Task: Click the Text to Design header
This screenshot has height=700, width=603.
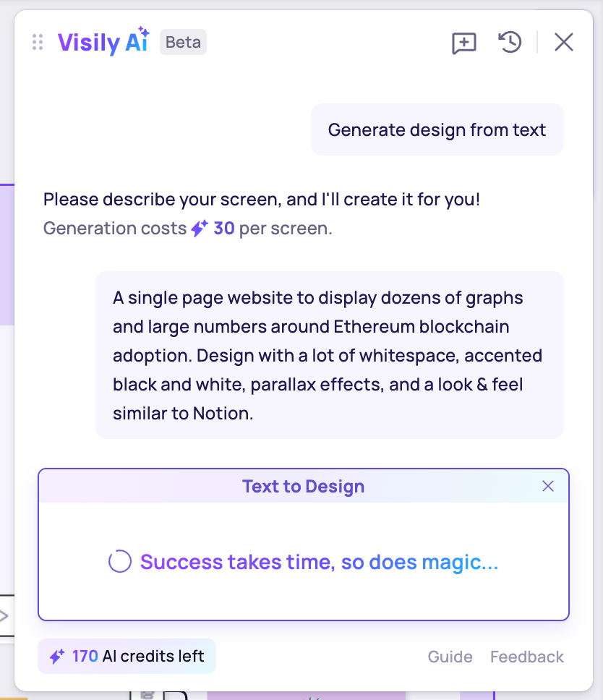Action: tap(303, 486)
